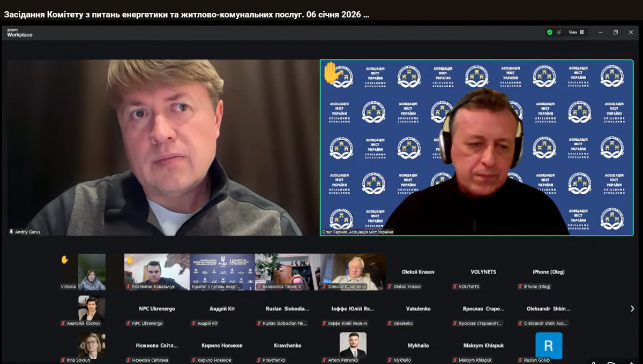Open the AI Companion sparkle icon
Viewport: 643px width, 364px height.
tap(559, 32)
